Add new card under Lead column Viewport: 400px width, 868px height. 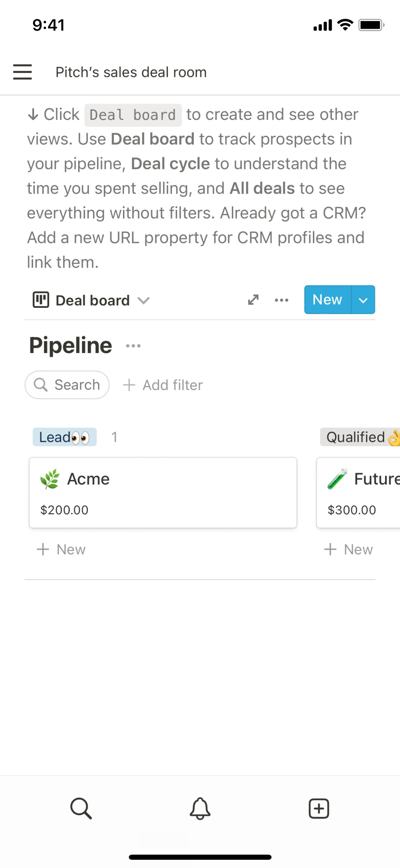click(61, 549)
